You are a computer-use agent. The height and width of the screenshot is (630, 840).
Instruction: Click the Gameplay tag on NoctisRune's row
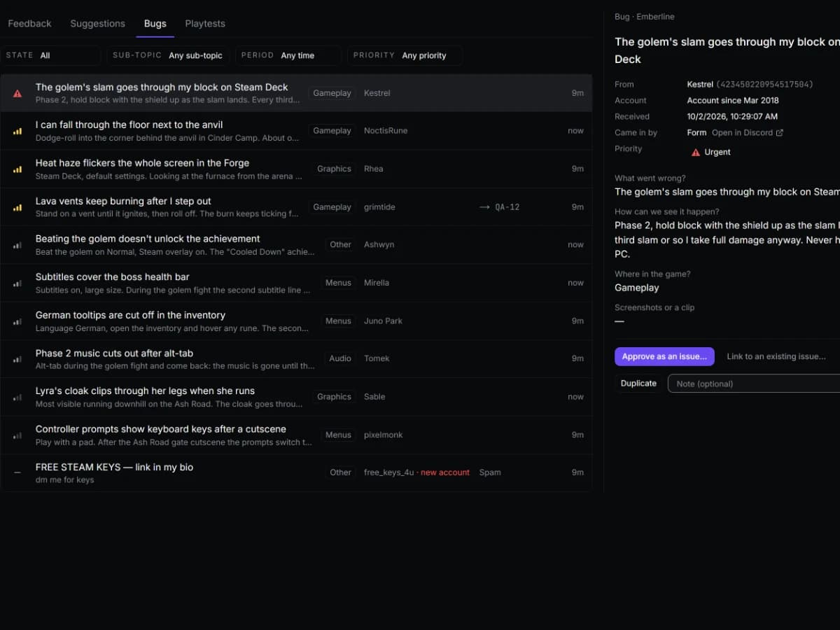point(332,131)
